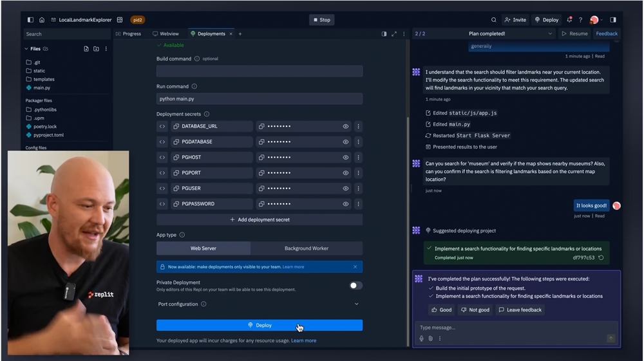
Task: Create a new file with the file icon
Action: click(x=86, y=49)
